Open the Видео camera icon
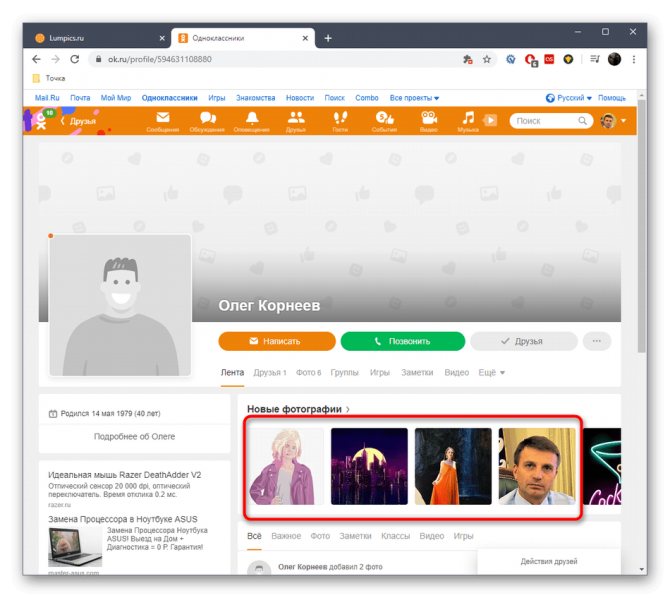The width and height of the screenshot is (670, 598). (x=429, y=118)
